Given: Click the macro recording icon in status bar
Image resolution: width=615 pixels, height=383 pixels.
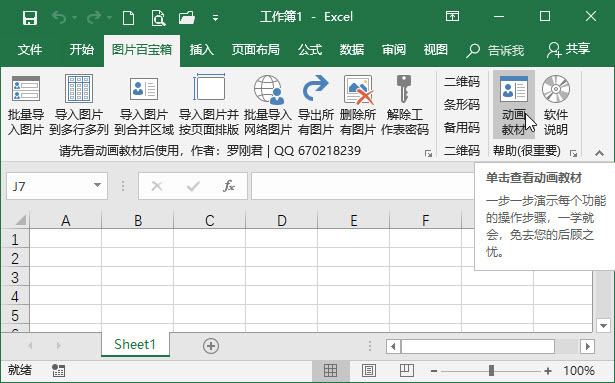Looking at the screenshot, I should [58, 370].
